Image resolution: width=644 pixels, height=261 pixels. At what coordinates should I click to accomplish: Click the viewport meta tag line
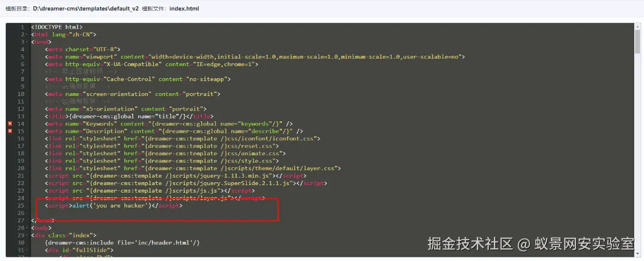pos(255,57)
